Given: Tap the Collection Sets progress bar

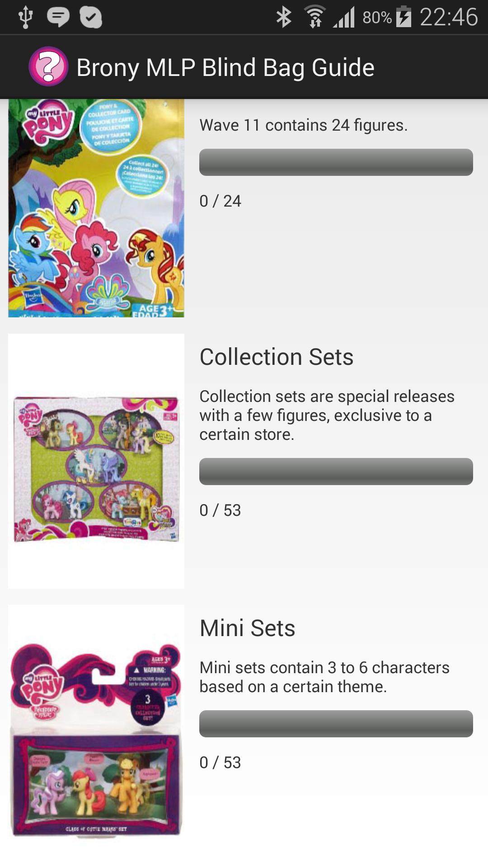Looking at the screenshot, I should [336, 472].
